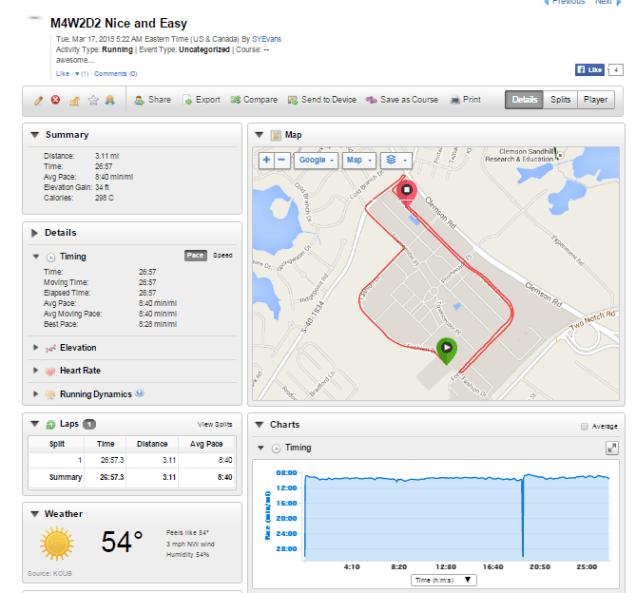
Task: Click the red stop marker on map
Action: point(406,190)
